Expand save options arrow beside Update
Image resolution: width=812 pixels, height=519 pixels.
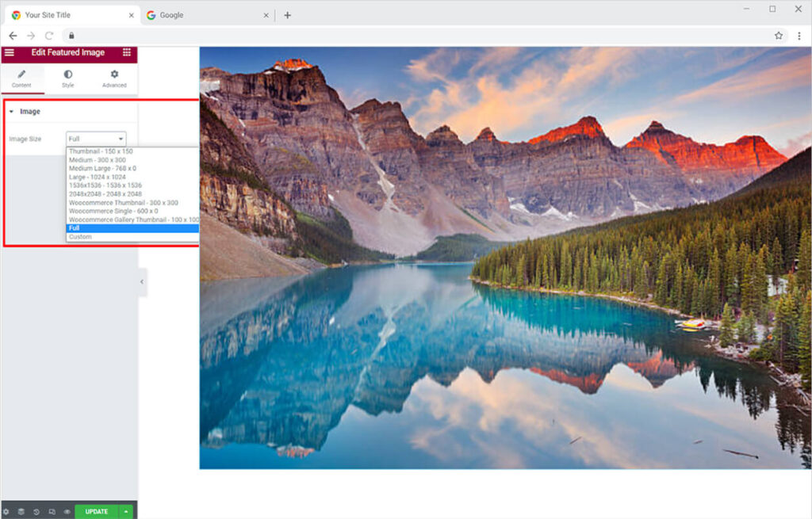(x=125, y=512)
